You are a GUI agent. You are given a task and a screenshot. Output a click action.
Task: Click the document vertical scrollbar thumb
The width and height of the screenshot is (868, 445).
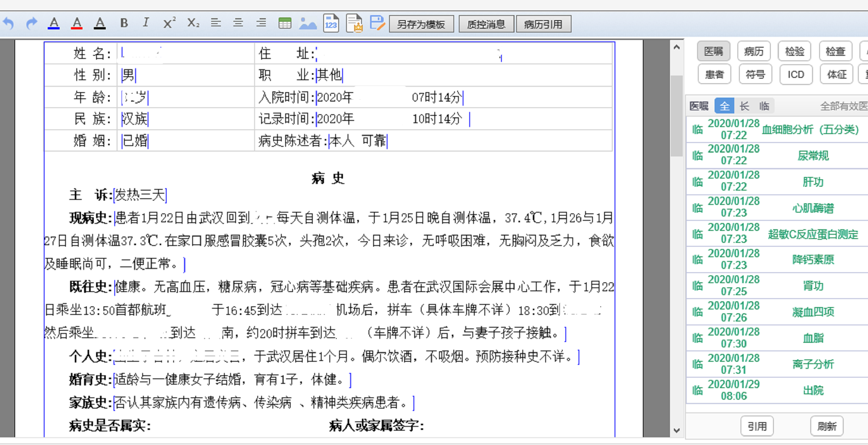click(x=677, y=116)
